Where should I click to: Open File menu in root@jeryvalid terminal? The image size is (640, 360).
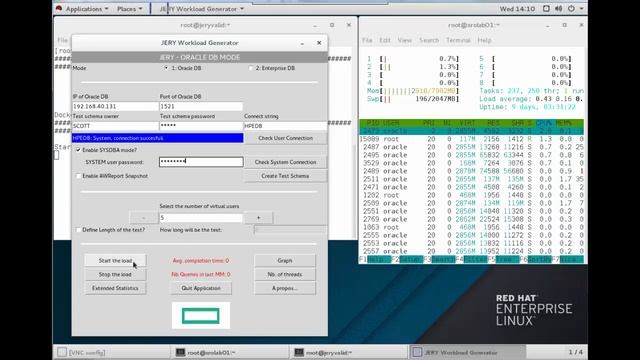pos(62,40)
